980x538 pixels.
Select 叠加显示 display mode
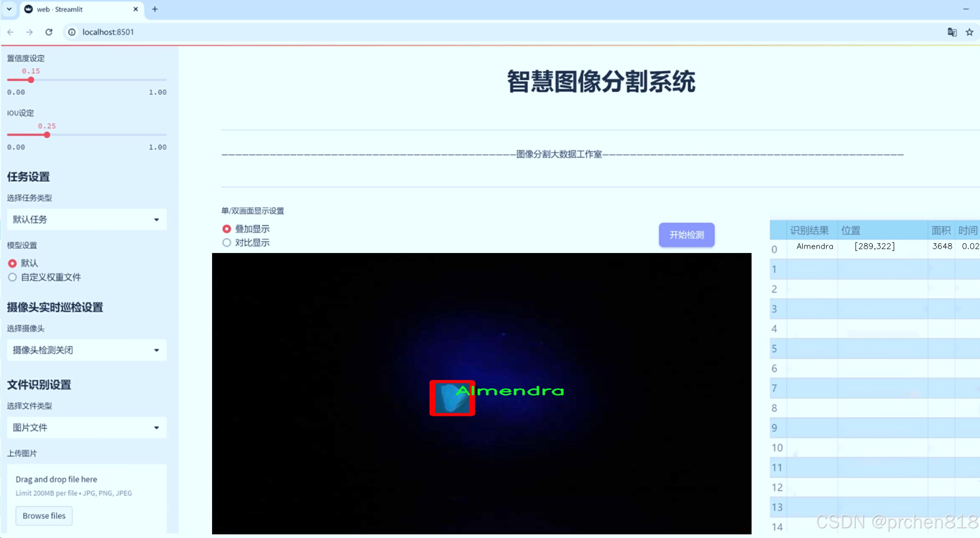[227, 229]
